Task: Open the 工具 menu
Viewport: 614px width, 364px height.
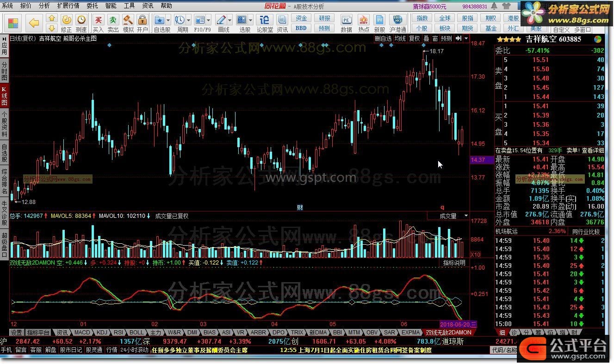Action: (x=129, y=6)
